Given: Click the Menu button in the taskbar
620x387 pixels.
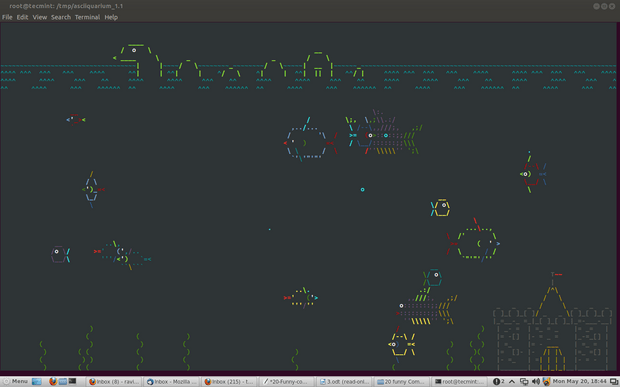Looking at the screenshot, I should click(x=15, y=381).
